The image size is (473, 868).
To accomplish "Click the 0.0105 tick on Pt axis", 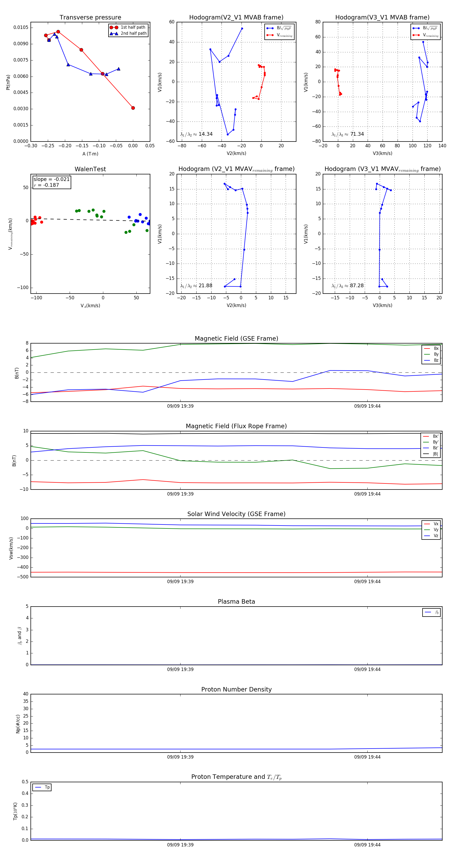I will click(x=21, y=27).
